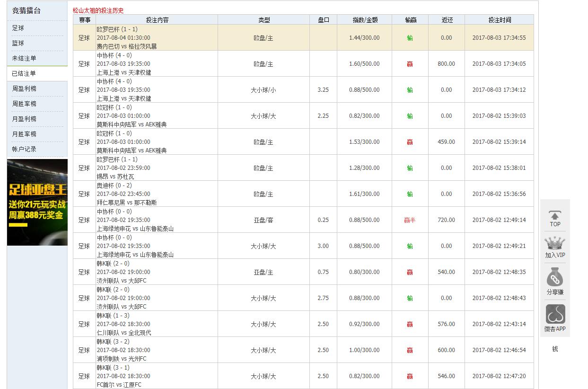Click the 竞猜擂台 sidebar heading

point(26,10)
